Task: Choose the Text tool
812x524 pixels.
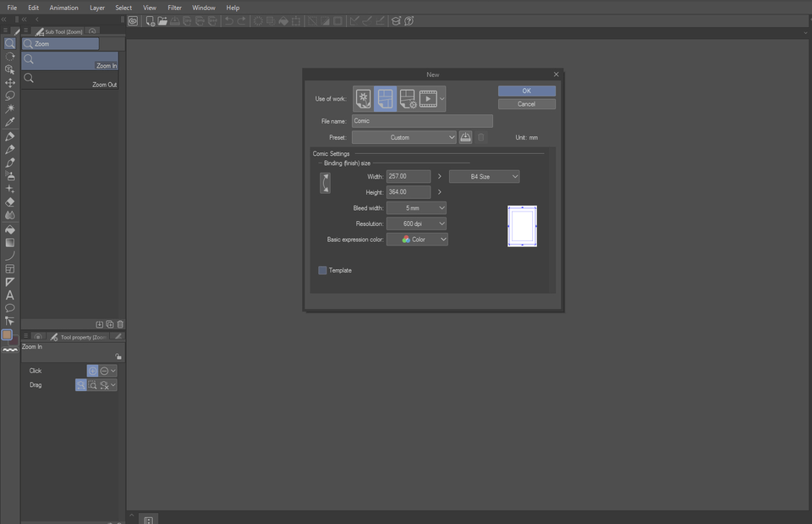Action: pyautogui.click(x=10, y=295)
